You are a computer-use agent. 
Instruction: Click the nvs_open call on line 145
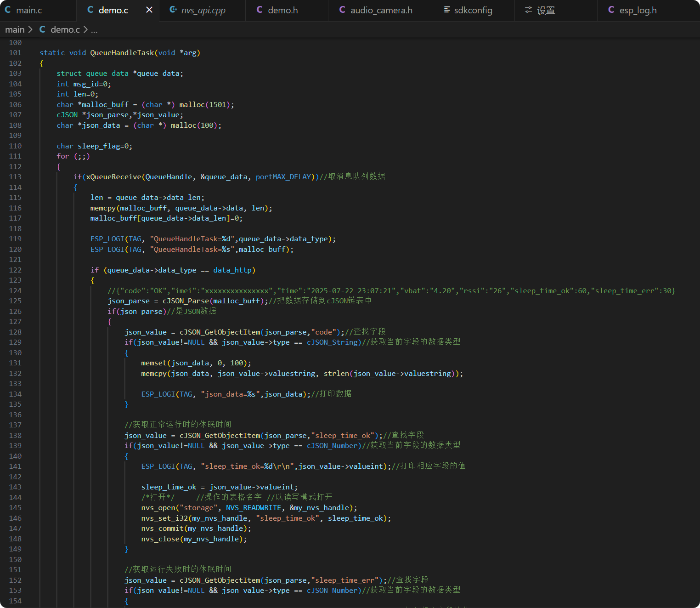coord(158,508)
